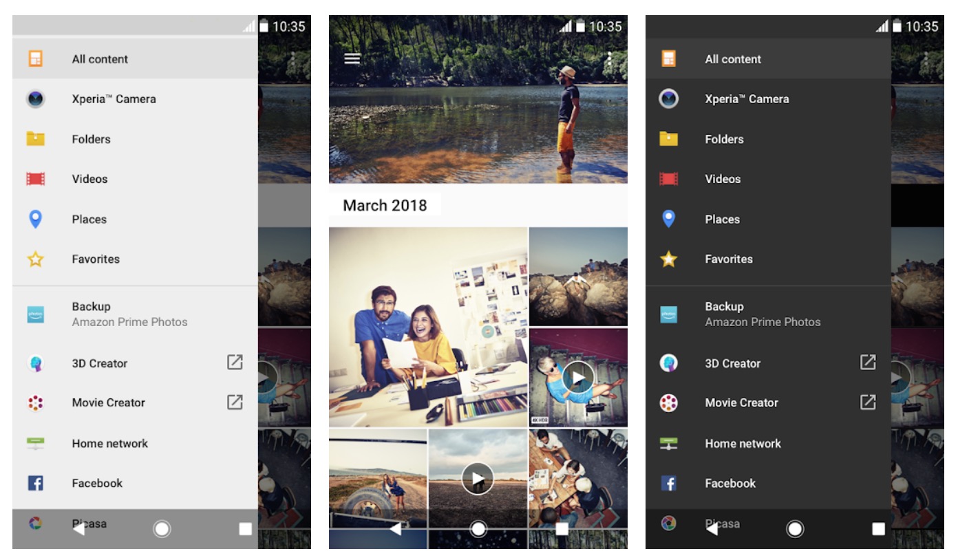The width and height of the screenshot is (958, 560).
Task: Open the three-dot overflow menu on center screen
Action: [x=608, y=59]
